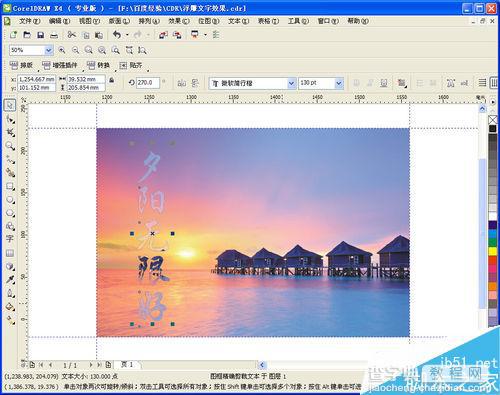Click the Undo arrow icon
The width and height of the screenshot is (500, 395).
[x=117, y=35]
